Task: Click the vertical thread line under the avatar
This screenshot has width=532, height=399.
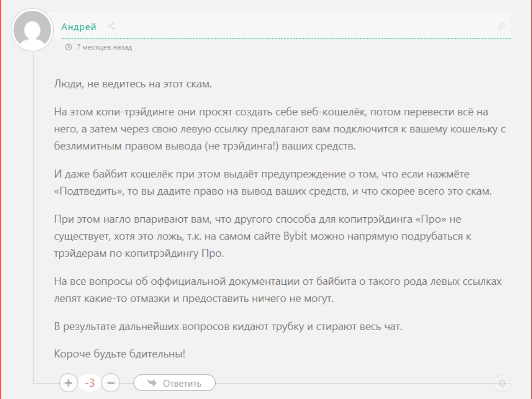Action: coord(33,222)
